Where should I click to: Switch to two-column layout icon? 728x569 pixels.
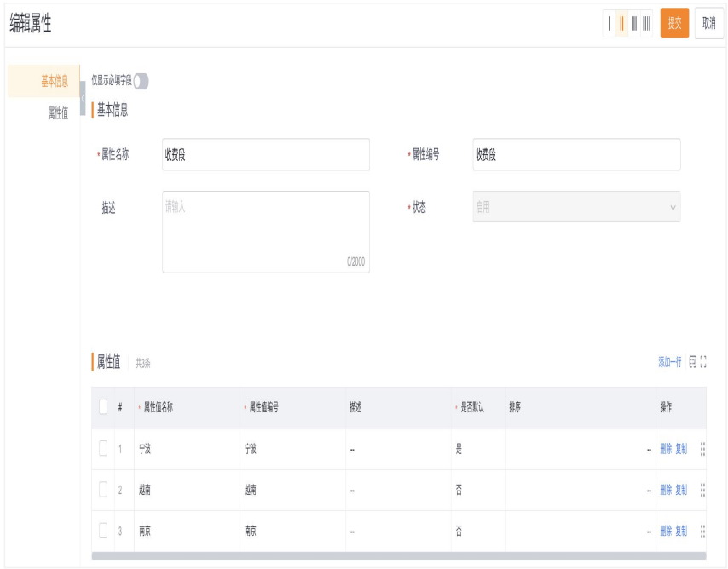tap(621, 24)
